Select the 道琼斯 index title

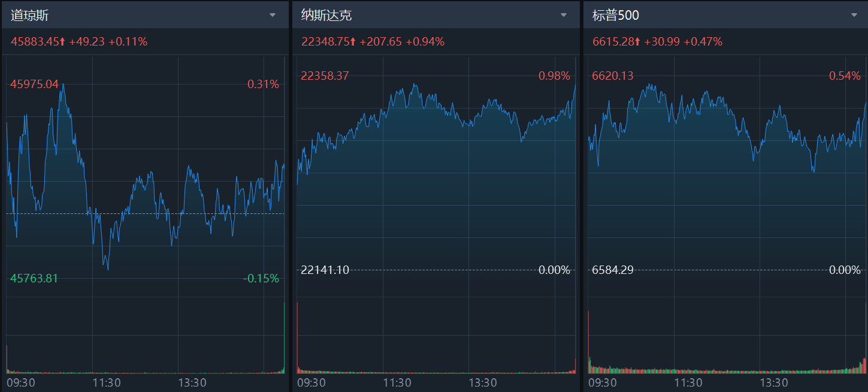pyautogui.click(x=29, y=16)
